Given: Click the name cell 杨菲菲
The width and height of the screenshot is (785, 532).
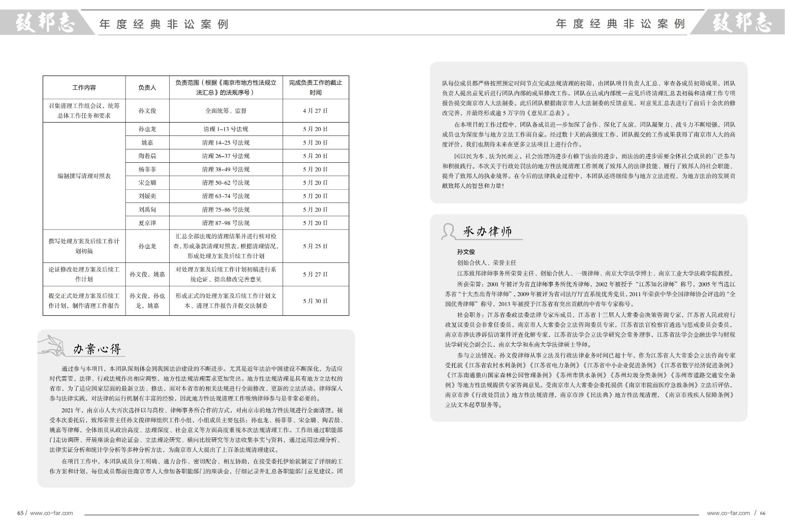Looking at the screenshot, I should (x=147, y=170).
